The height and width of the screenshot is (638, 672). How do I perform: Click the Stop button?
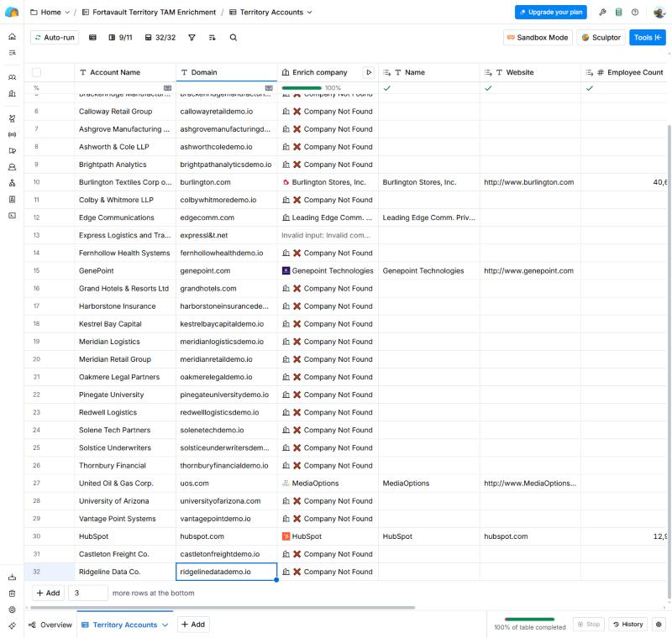coord(589,625)
